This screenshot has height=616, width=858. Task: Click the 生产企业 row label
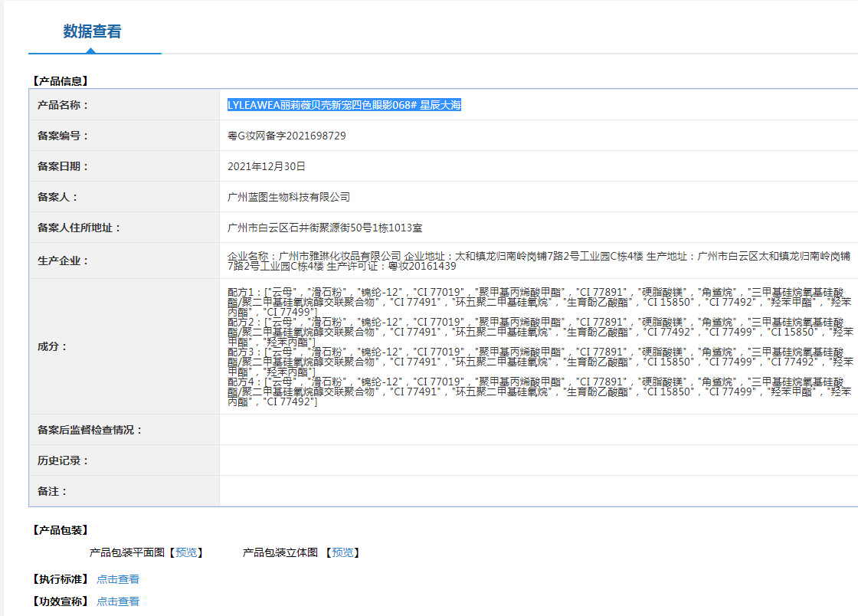[x=63, y=261]
